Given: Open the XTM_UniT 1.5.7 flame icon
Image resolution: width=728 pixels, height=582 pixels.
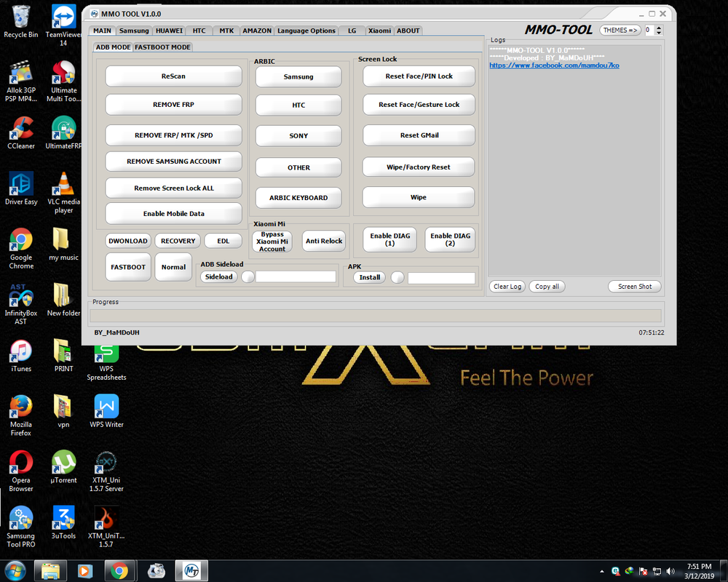Looking at the screenshot, I should coord(106,527).
